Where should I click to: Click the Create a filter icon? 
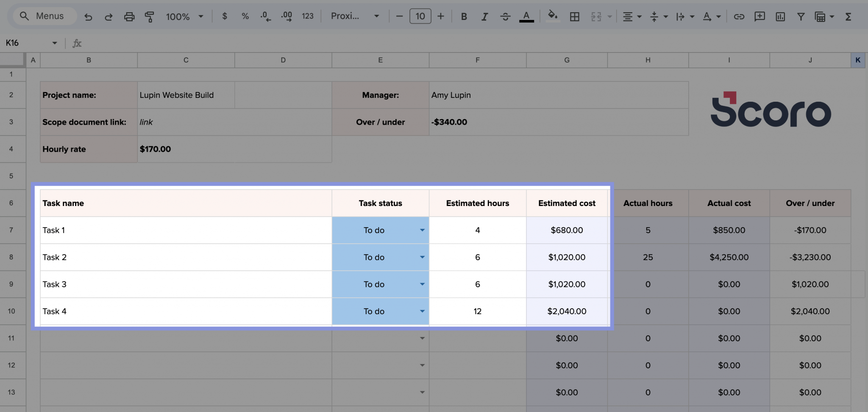coord(801,17)
